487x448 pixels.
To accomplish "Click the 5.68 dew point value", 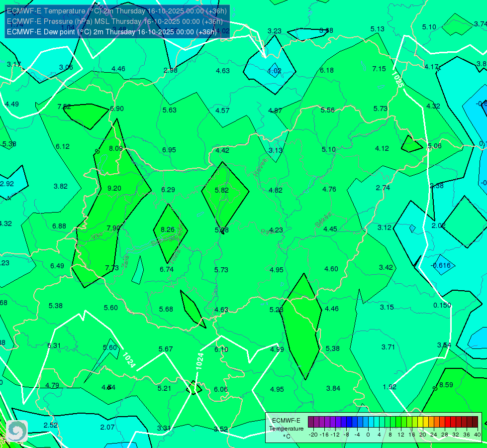I will coord(166,309).
